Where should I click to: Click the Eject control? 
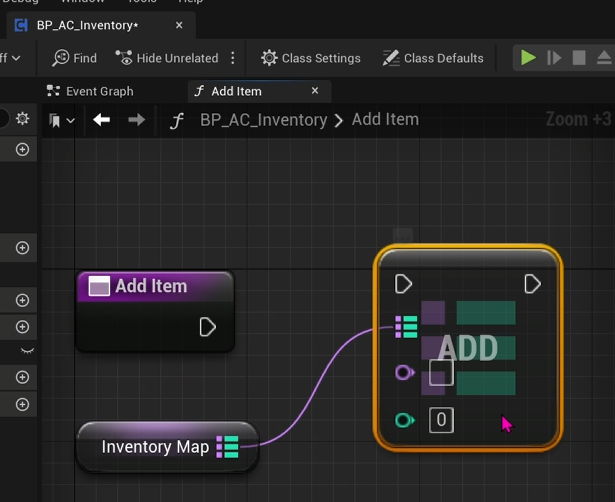point(604,58)
